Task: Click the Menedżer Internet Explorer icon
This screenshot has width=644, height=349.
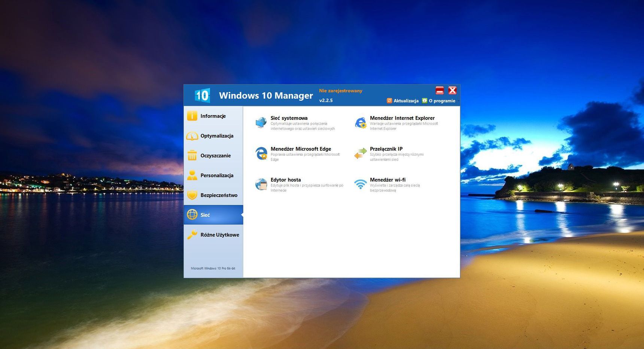Action: click(x=361, y=122)
